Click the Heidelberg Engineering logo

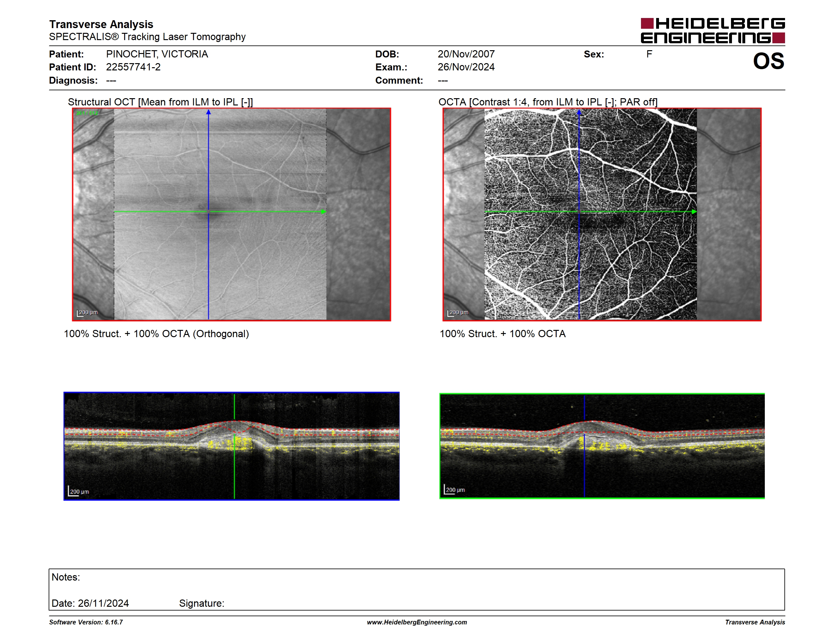[x=713, y=31]
